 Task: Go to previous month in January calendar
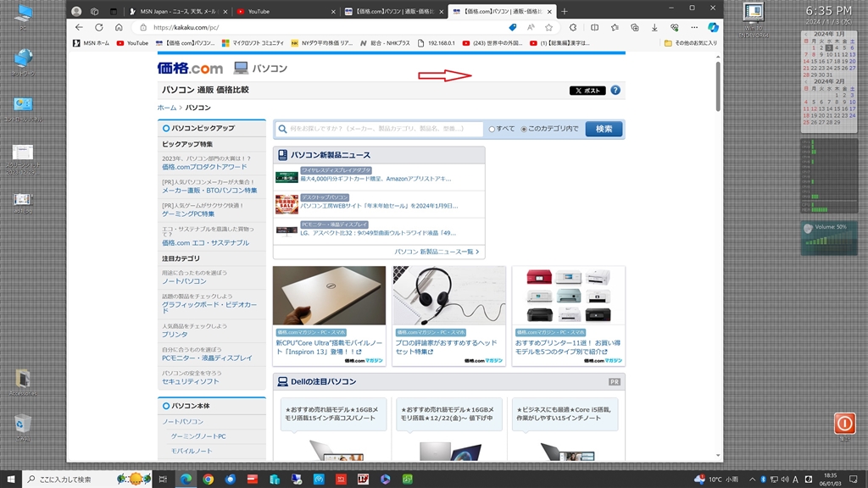(806, 34)
